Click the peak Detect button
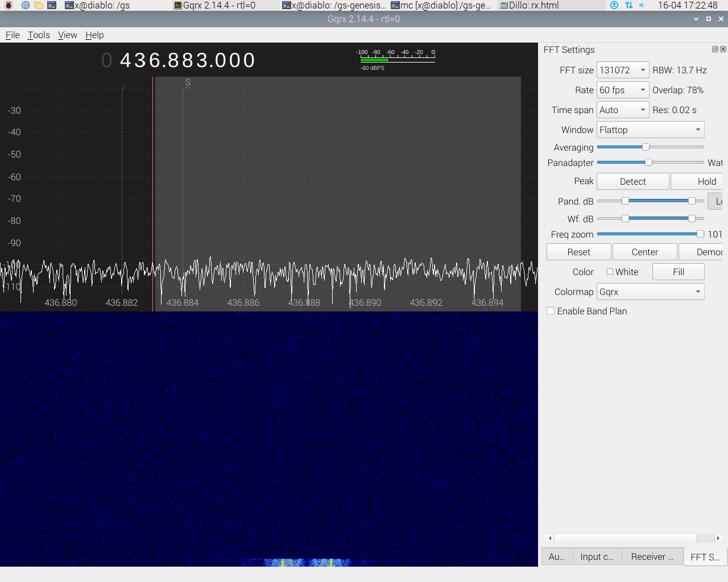Screen dimensions: 728x582 (632, 182)
